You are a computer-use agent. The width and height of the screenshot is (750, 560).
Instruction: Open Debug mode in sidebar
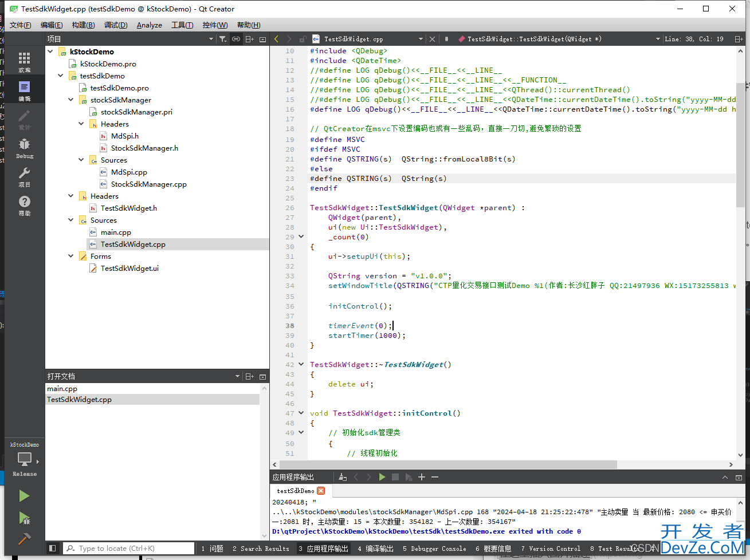pos(24,148)
